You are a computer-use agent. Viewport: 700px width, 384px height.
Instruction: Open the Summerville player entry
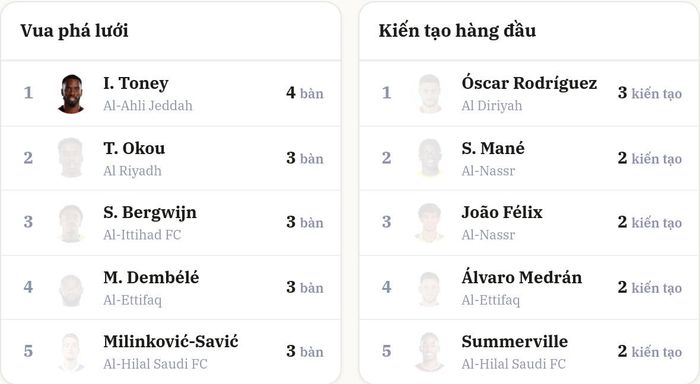[515, 342]
